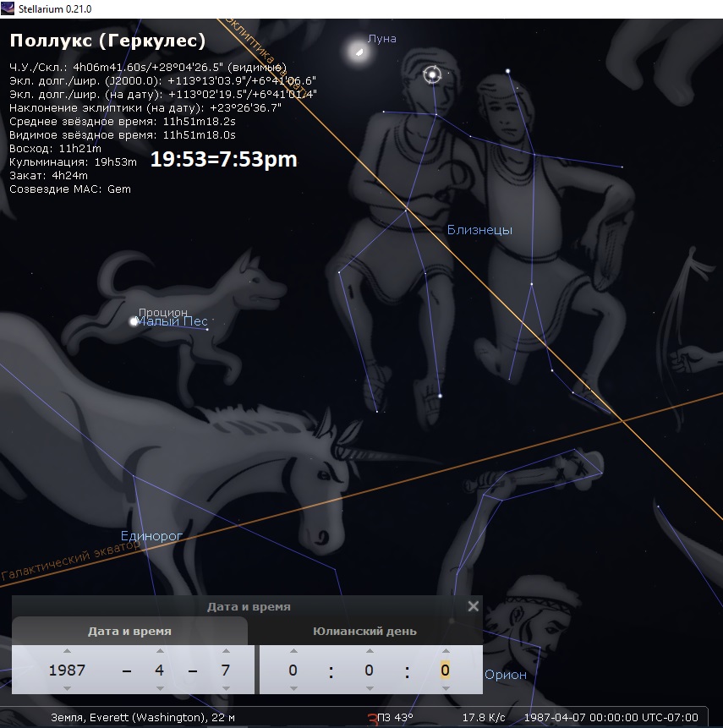Decrease the month value 4 using down arrow
The width and height of the screenshot is (723, 728).
160,688
